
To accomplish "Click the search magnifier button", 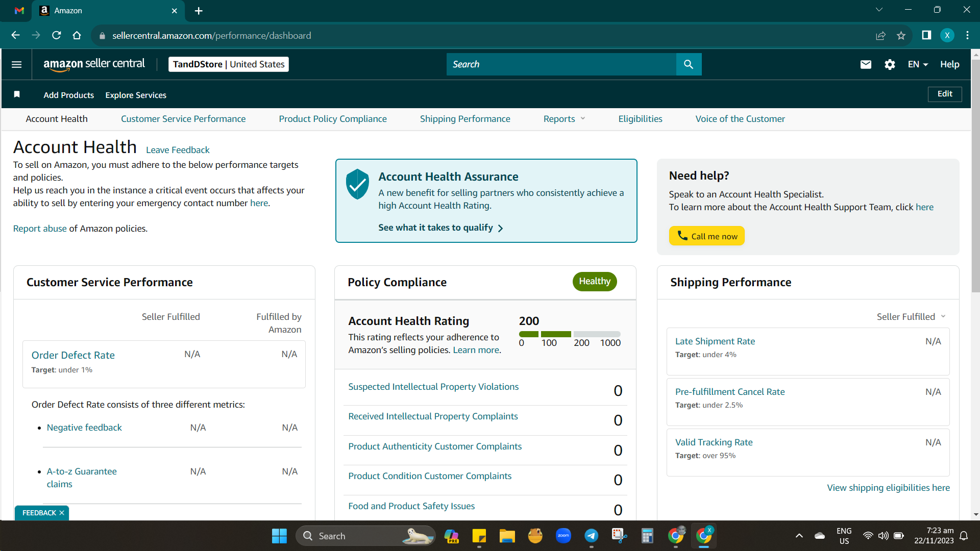I will coord(689,64).
